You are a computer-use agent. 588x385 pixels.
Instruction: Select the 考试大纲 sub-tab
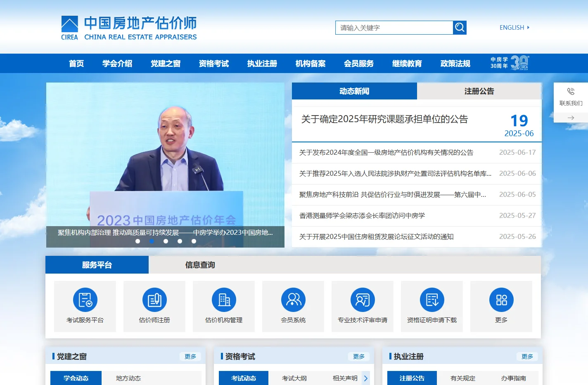point(294,378)
